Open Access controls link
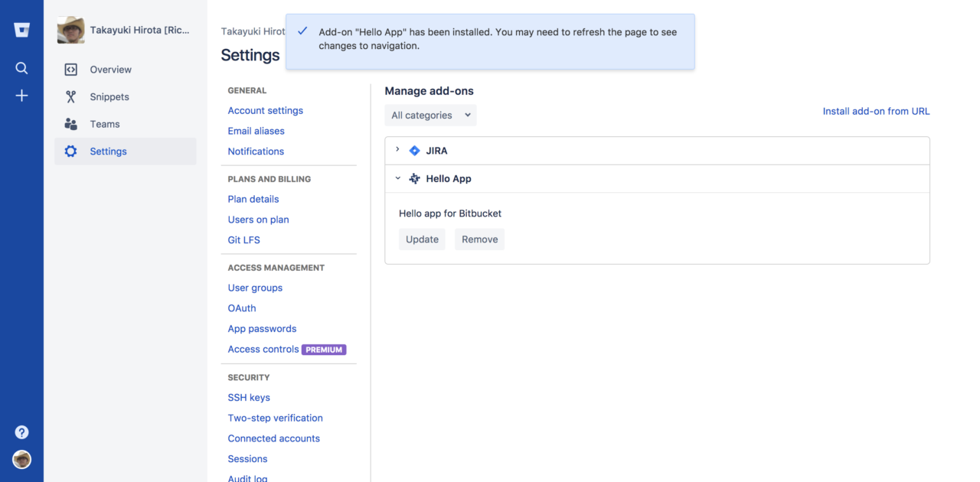980x482 pixels. coord(263,350)
